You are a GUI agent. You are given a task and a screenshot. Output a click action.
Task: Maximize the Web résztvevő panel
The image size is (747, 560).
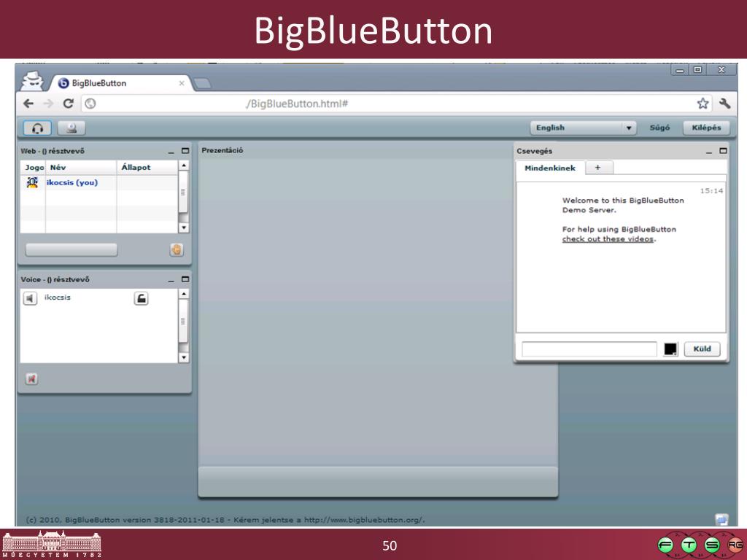pos(185,151)
